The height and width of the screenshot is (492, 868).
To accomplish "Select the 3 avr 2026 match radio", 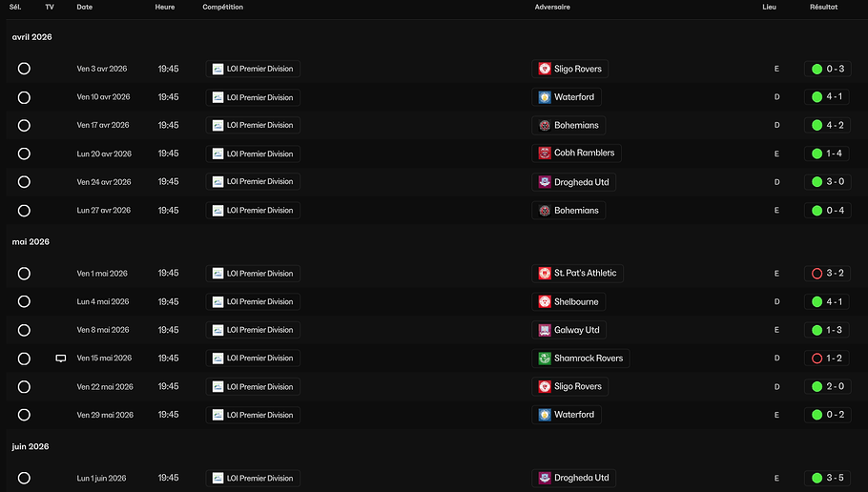I will click(24, 69).
